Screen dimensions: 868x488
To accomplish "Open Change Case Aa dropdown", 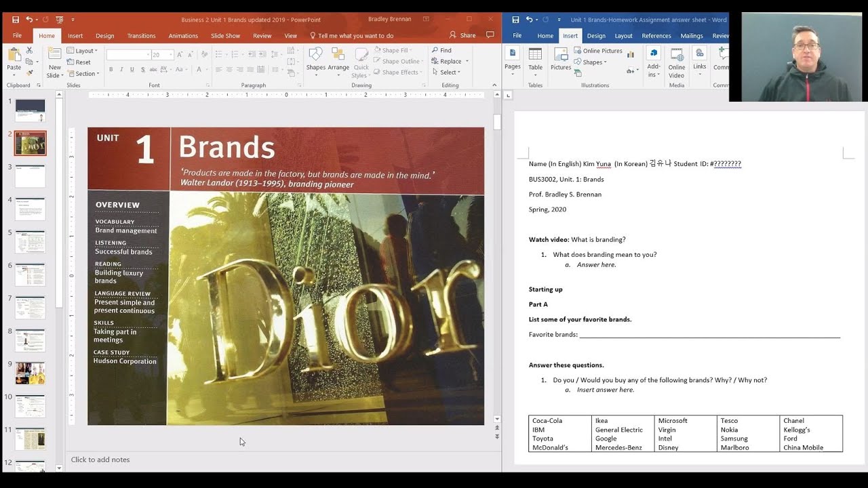I will tap(181, 69).
